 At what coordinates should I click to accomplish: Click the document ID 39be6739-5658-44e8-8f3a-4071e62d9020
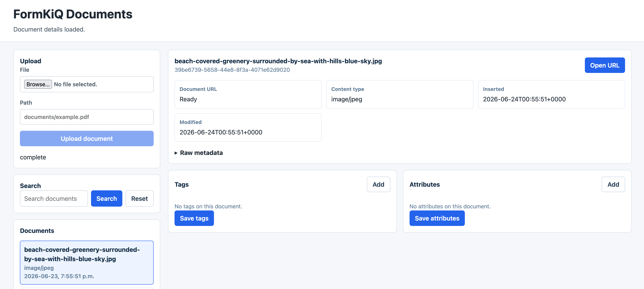click(x=232, y=70)
